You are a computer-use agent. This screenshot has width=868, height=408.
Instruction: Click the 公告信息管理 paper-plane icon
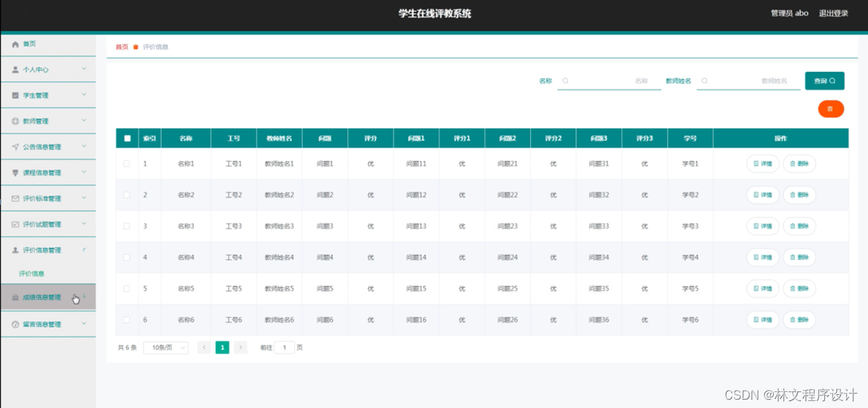[x=15, y=147]
